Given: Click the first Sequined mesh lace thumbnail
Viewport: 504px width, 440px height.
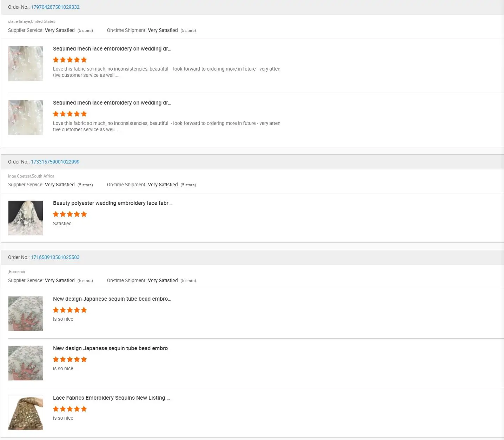Looking at the screenshot, I should [26, 64].
